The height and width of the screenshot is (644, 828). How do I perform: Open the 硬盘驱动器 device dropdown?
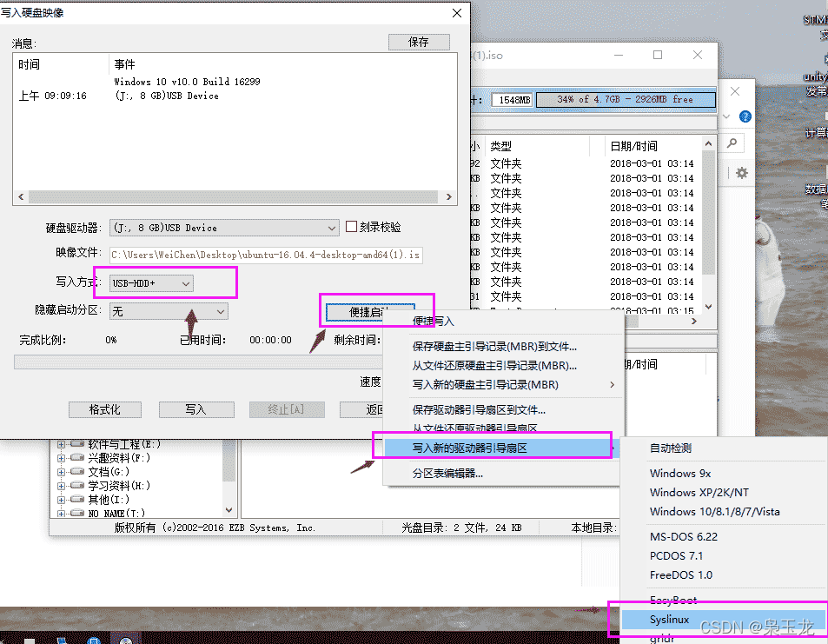(335, 227)
